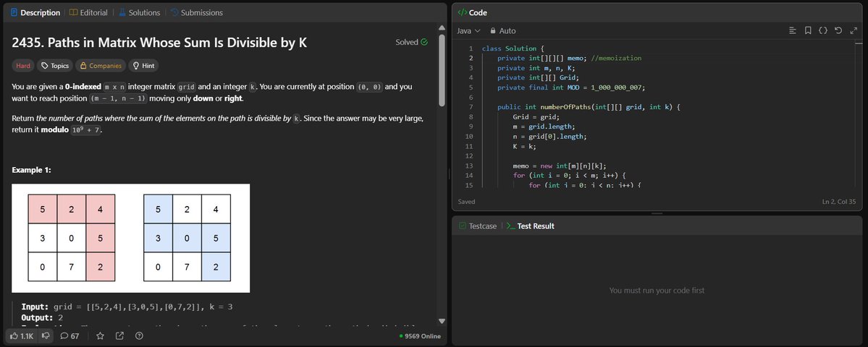Click the description scrollbar up arrow
The image size is (868, 347).
(x=442, y=27)
